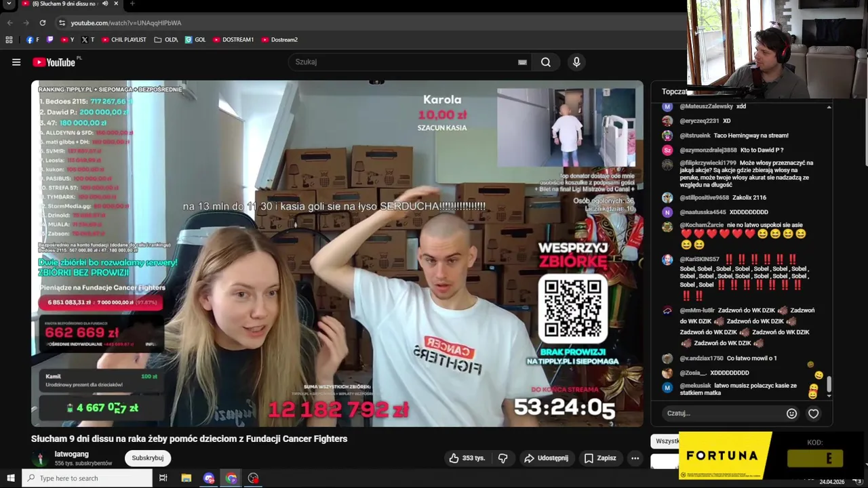Open the chat emoji picker

791,413
